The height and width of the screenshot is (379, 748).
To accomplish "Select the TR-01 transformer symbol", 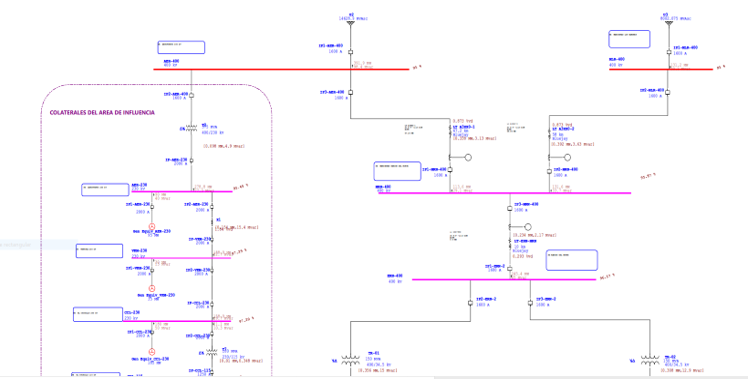I will click(351, 360).
